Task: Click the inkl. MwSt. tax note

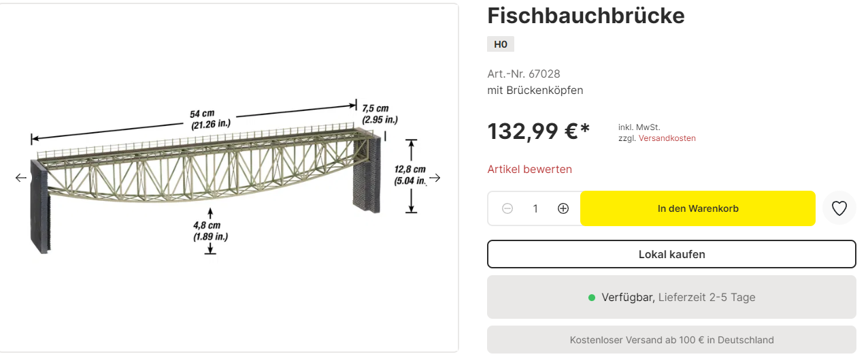Action: point(639,127)
